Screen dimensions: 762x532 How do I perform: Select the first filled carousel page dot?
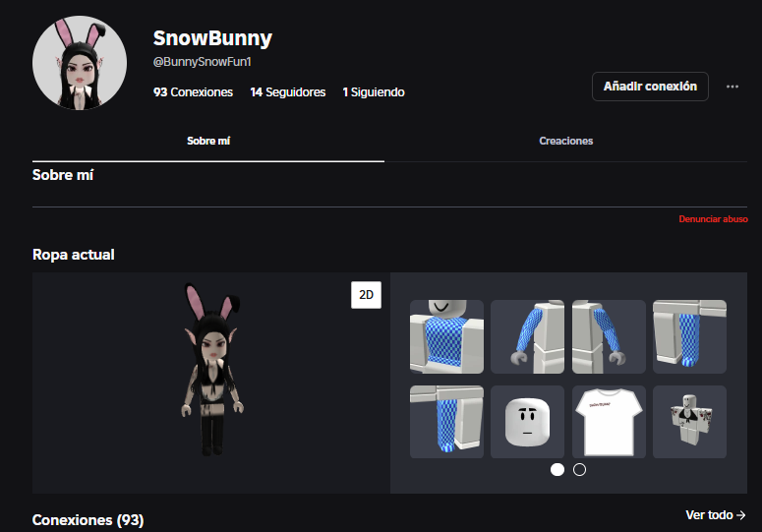[557, 470]
